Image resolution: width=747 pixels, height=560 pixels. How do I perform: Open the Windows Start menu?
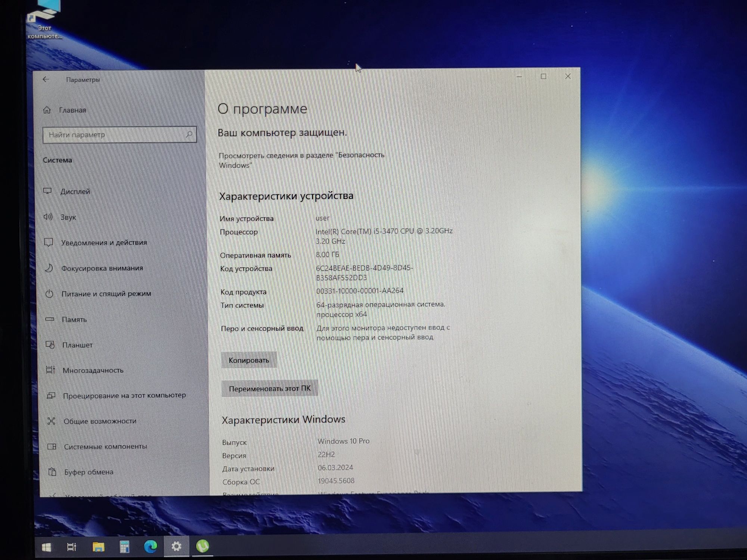(46, 547)
